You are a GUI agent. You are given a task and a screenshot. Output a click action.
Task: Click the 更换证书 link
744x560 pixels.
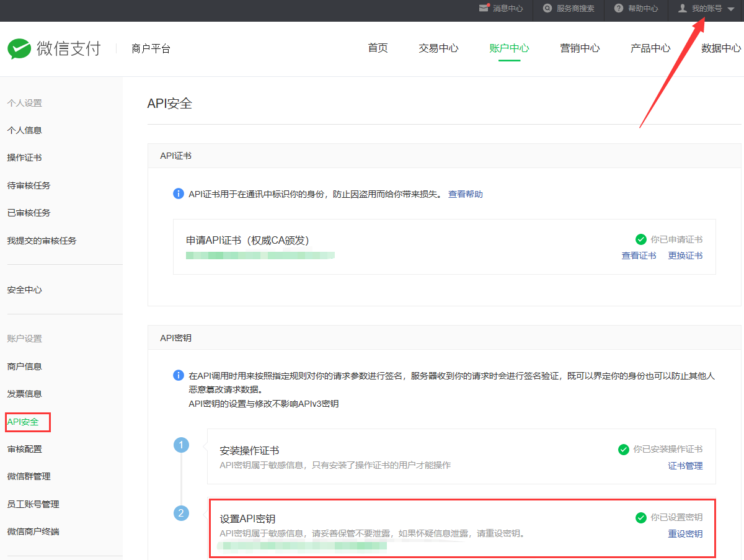685,256
